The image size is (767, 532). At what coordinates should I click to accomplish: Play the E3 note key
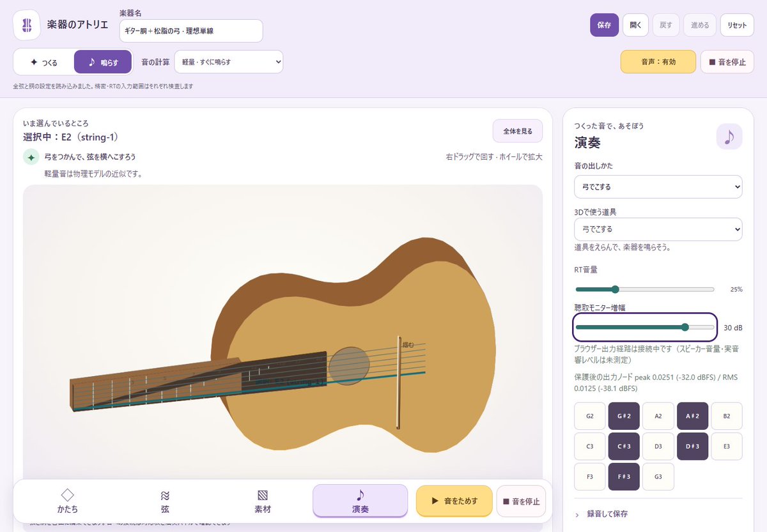click(727, 446)
